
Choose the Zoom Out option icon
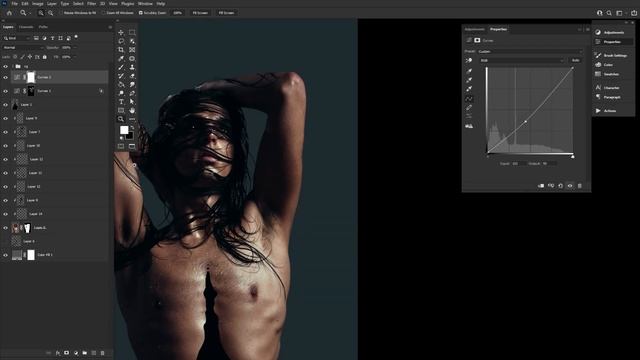(x=51, y=13)
